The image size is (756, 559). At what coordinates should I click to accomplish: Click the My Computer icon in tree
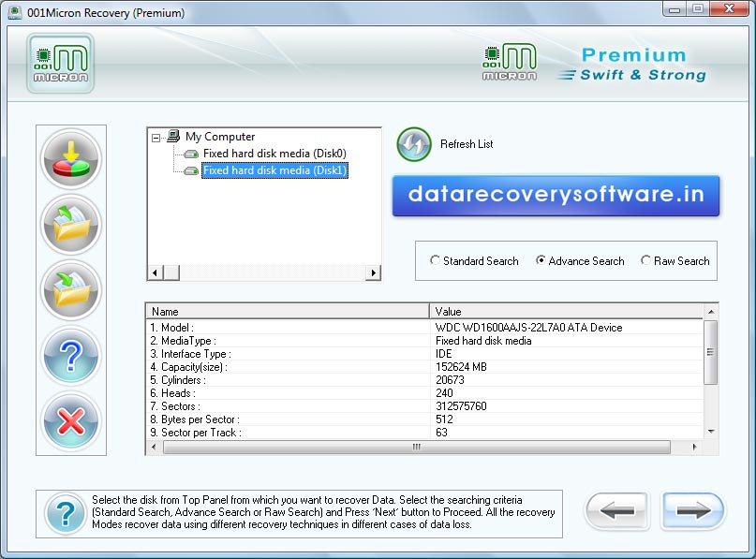pos(173,137)
